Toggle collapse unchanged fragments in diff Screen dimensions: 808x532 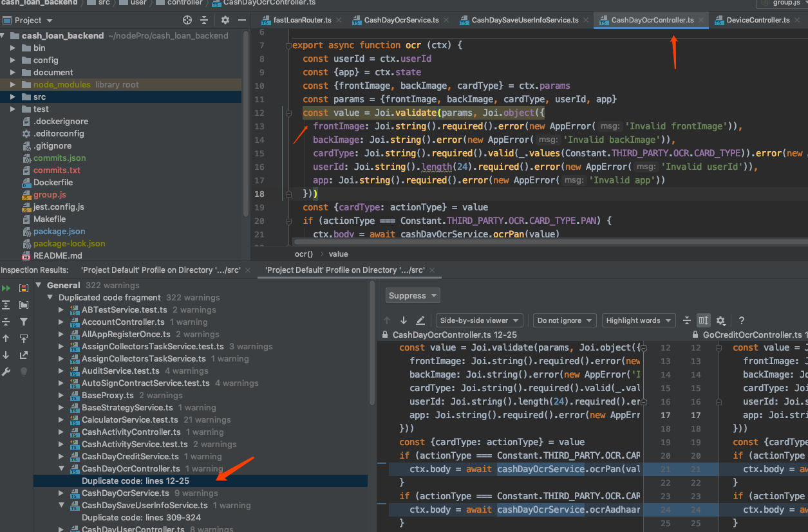(x=687, y=320)
